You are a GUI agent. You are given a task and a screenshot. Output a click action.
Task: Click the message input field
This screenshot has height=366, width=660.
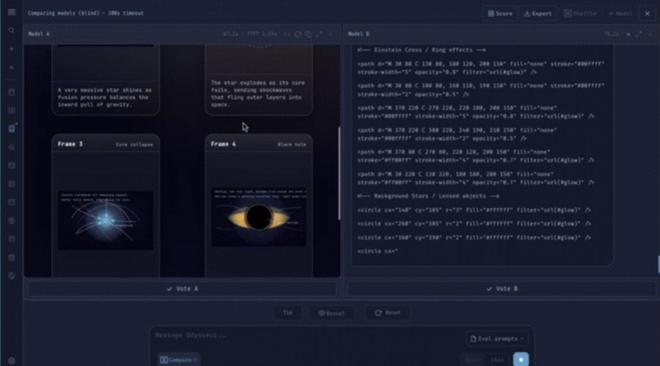pyautogui.click(x=307, y=336)
